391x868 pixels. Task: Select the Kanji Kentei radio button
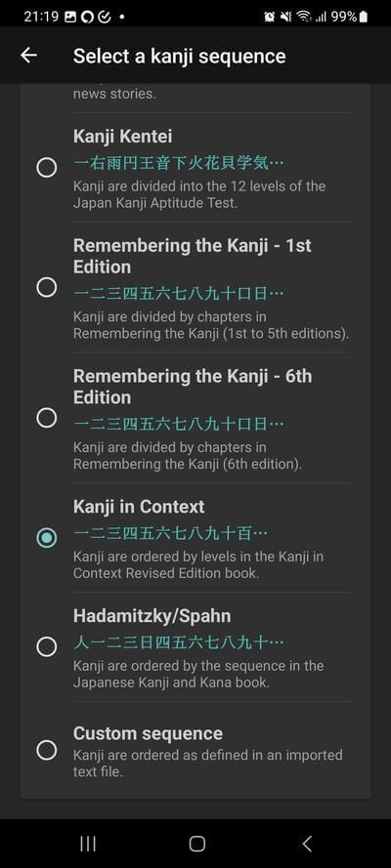pos(47,167)
